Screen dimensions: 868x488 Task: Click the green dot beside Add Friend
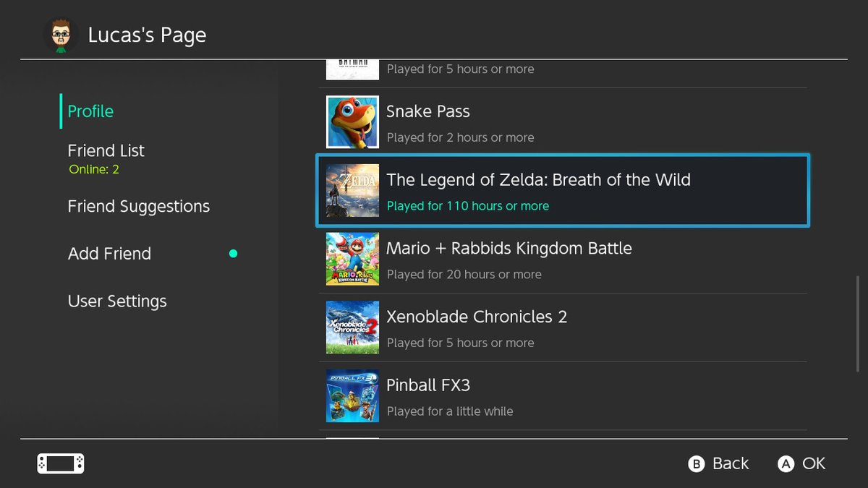(x=233, y=254)
